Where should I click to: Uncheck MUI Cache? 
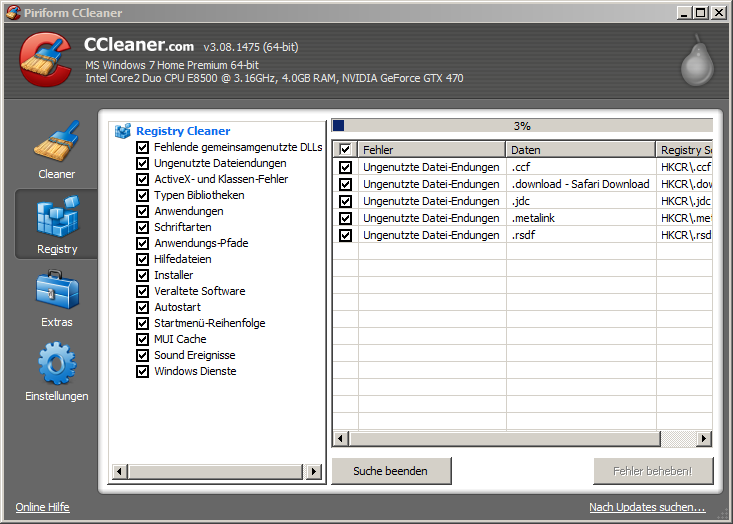pyautogui.click(x=142, y=339)
